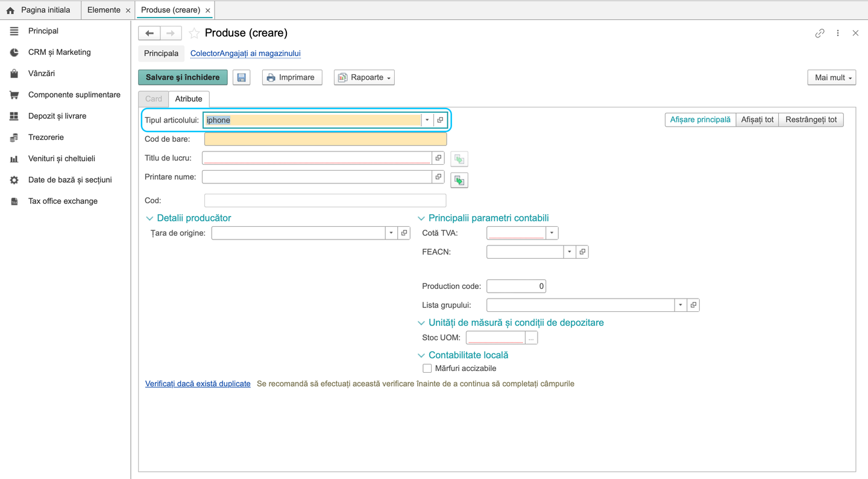Click Stoc UOM ellipsis select button
This screenshot has height=479, width=868.
pyautogui.click(x=531, y=338)
